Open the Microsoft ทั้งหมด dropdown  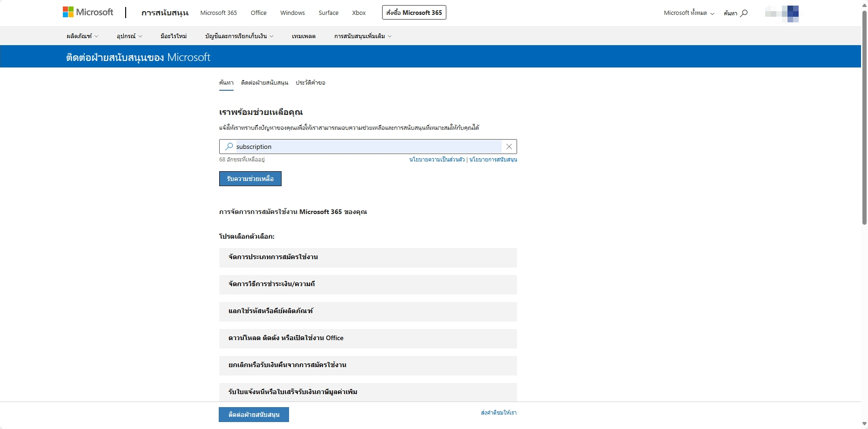[x=689, y=13]
